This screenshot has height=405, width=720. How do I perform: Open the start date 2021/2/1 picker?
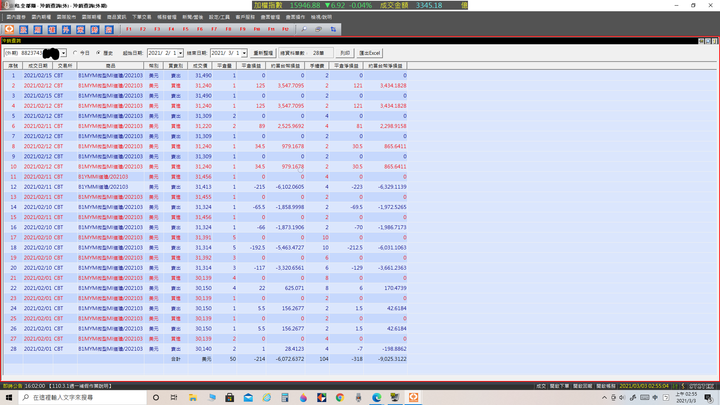(x=180, y=53)
